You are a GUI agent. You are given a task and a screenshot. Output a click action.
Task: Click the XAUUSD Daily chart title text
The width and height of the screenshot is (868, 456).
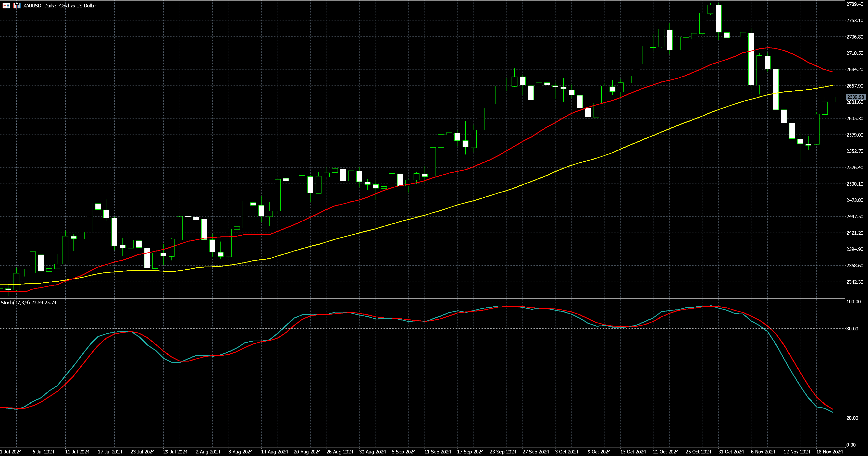point(60,6)
